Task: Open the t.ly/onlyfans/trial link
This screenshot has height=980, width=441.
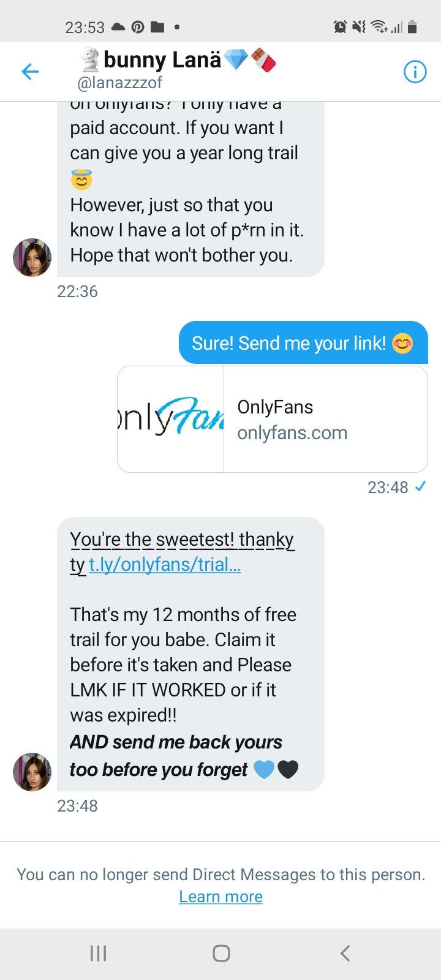Action: (x=164, y=564)
